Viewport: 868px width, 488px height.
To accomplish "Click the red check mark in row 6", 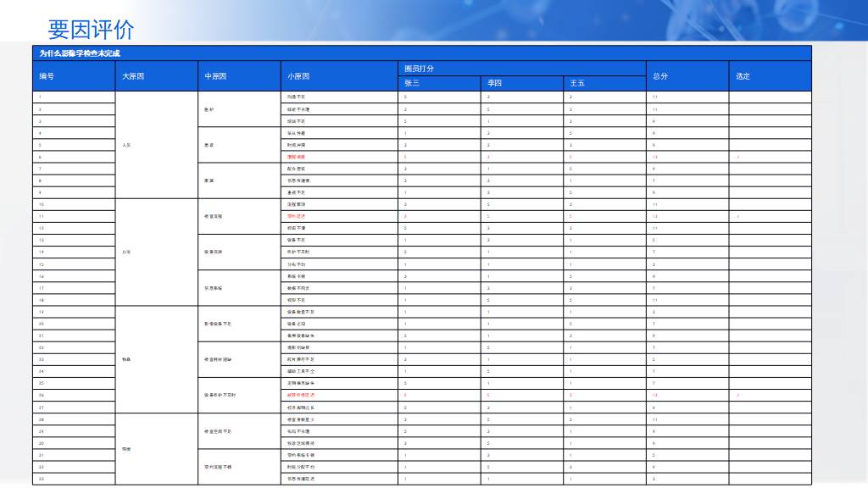I will [x=737, y=157].
